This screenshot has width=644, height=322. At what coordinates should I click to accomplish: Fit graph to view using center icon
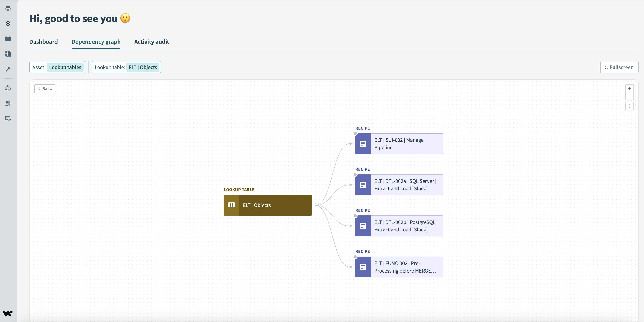pos(629,106)
